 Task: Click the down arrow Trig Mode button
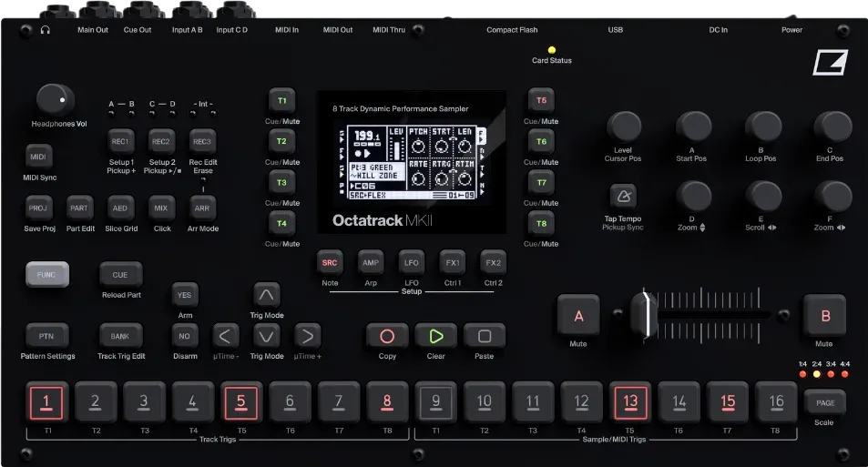(x=266, y=335)
